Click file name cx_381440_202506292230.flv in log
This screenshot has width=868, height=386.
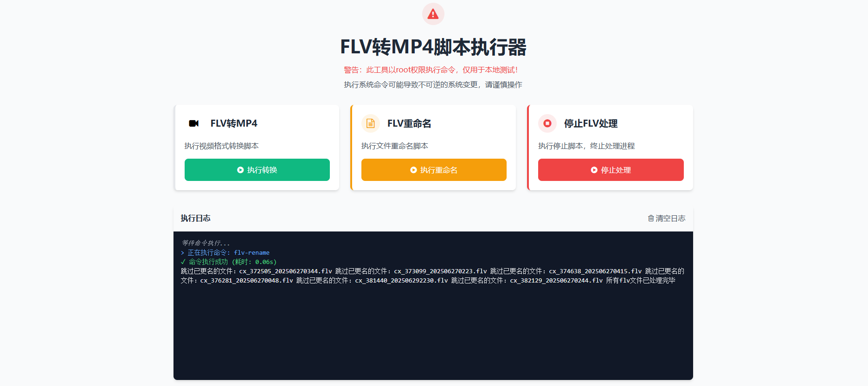402,280
